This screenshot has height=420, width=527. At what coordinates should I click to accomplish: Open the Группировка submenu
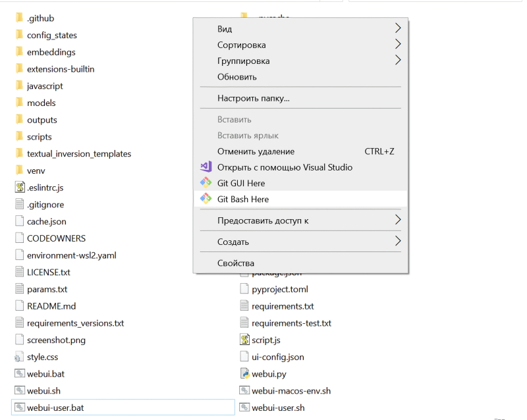tap(243, 61)
